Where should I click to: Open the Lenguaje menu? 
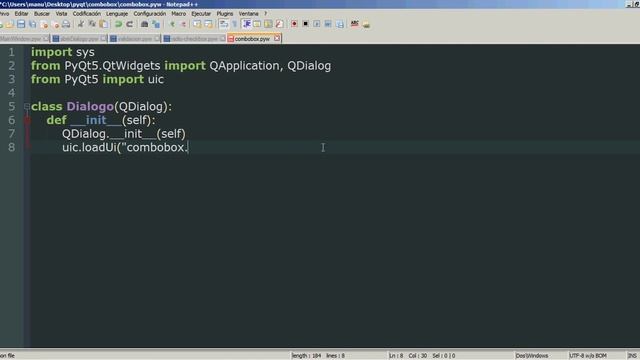(x=117, y=13)
